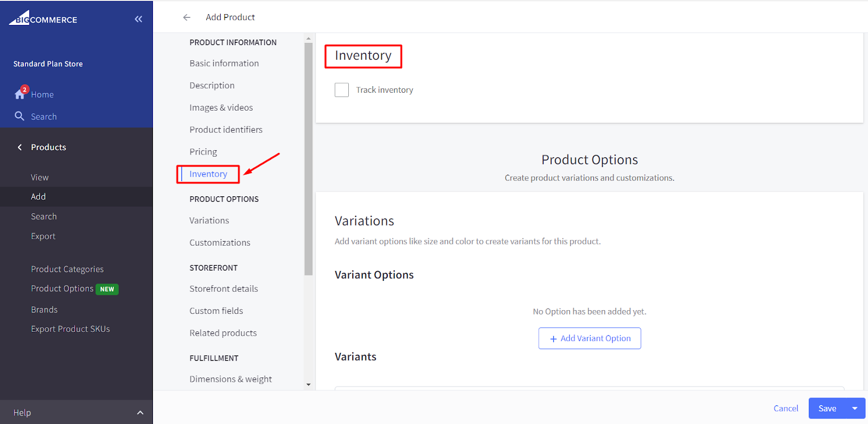
Task: Select Storefront details section
Action: tap(224, 288)
